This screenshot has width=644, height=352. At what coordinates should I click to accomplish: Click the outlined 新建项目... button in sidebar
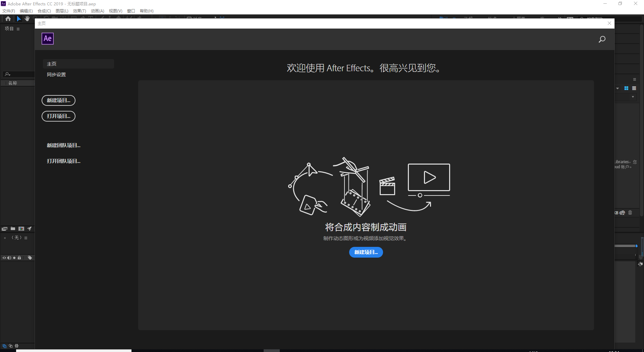pos(58,100)
